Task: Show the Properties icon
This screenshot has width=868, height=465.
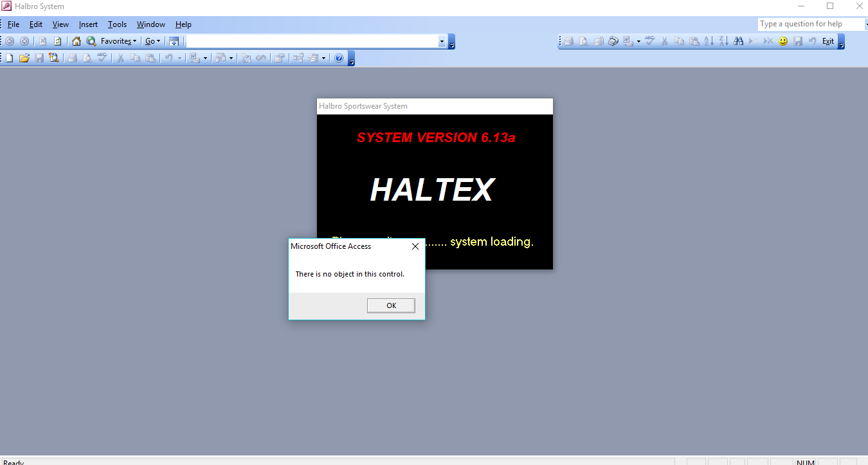Action: click(x=279, y=58)
